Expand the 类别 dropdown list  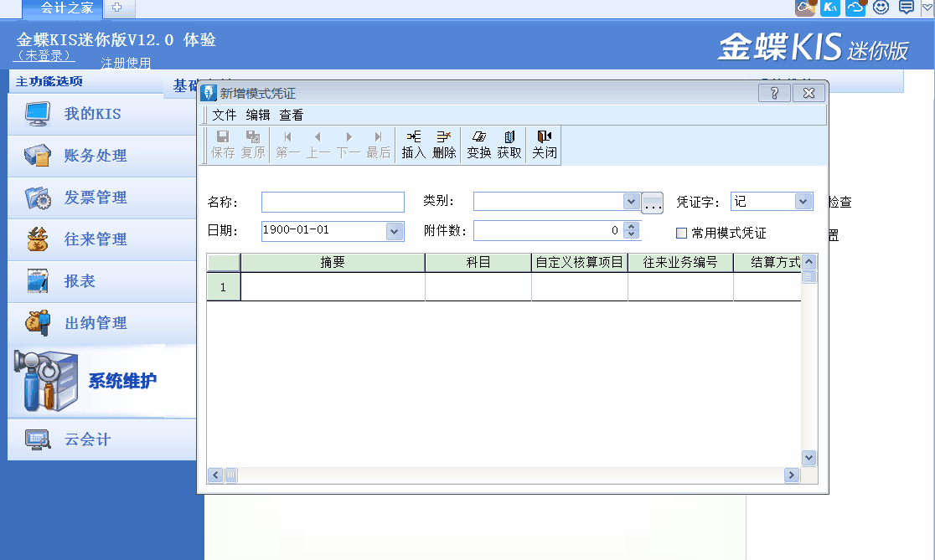coord(632,202)
